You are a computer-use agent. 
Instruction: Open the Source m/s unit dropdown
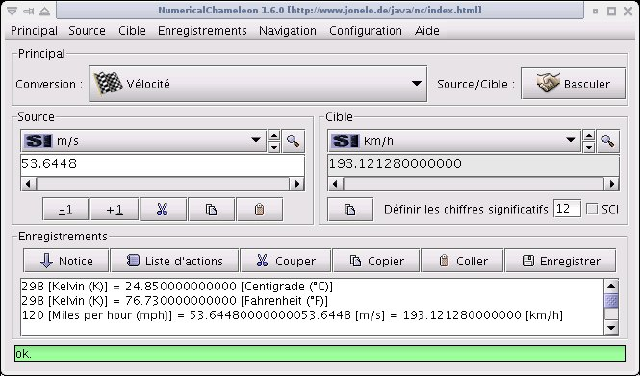pyautogui.click(x=143, y=141)
